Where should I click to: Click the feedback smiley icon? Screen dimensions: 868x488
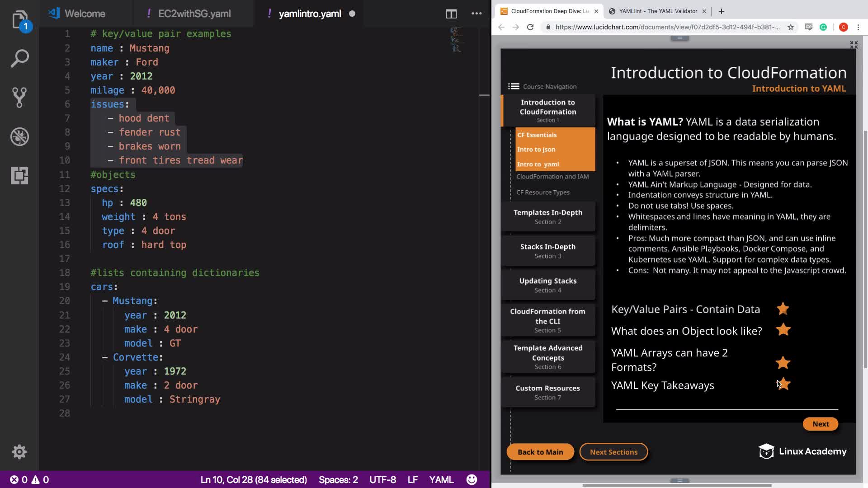(x=472, y=479)
